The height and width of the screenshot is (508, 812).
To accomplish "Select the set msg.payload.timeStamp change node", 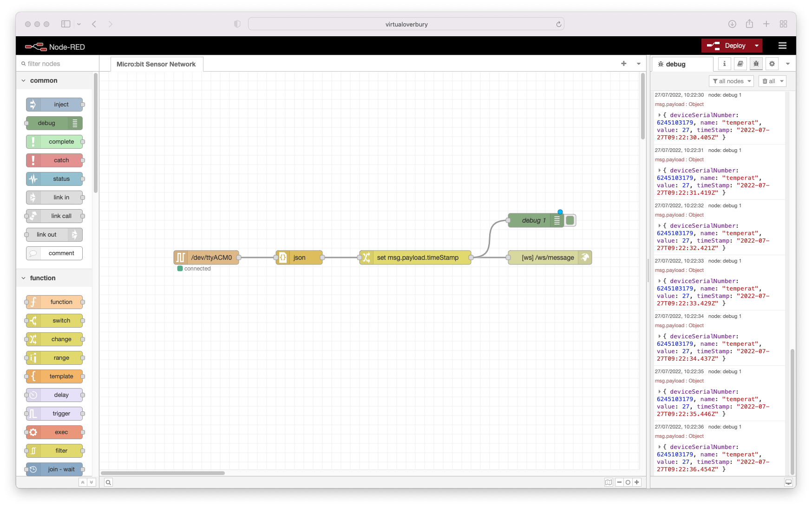I will point(415,257).
